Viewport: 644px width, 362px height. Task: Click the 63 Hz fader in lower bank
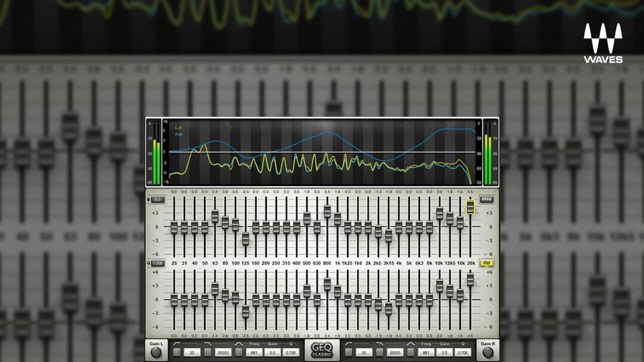215,289
